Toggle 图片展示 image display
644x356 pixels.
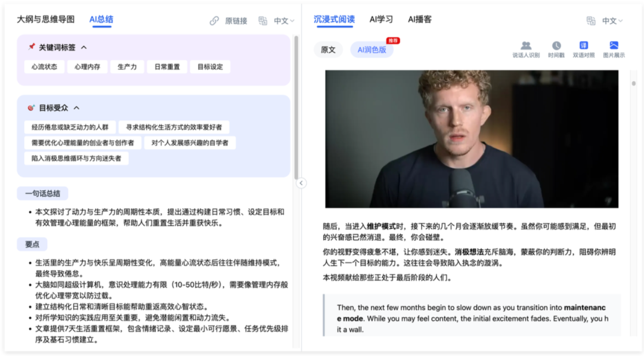pyautogui.click(x=614, y=45)
